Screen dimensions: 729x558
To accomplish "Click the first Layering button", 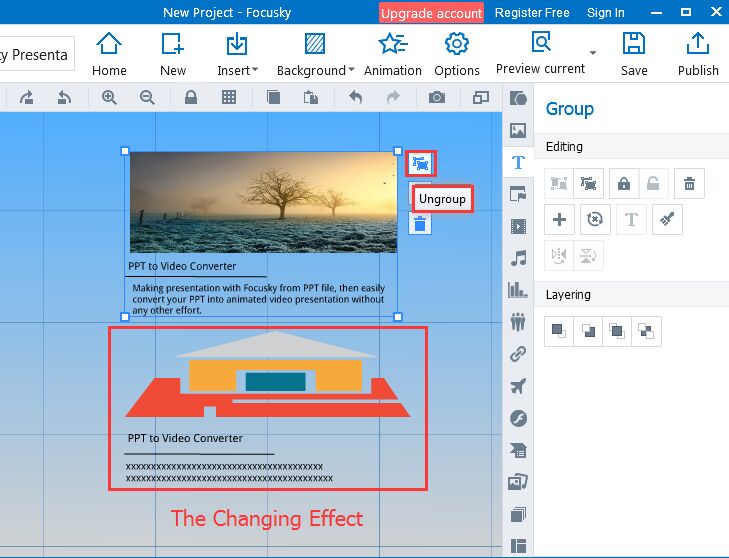I will (559, 331).
